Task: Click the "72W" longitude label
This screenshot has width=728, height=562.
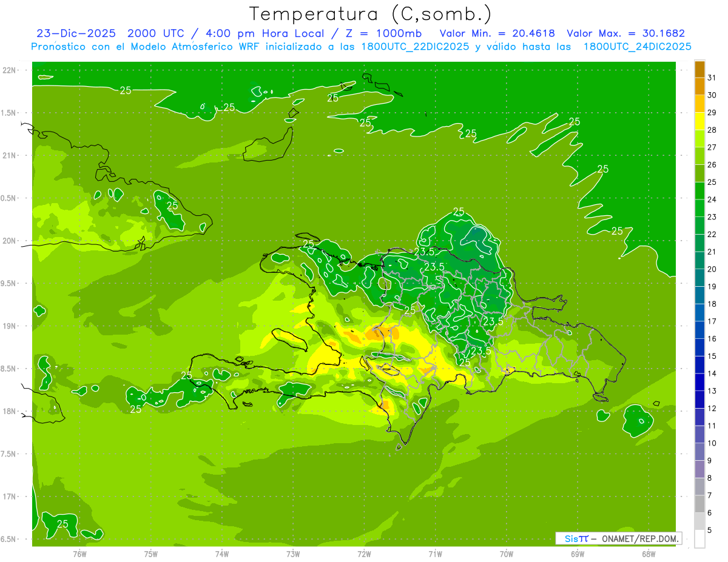Action: (364, 554)
